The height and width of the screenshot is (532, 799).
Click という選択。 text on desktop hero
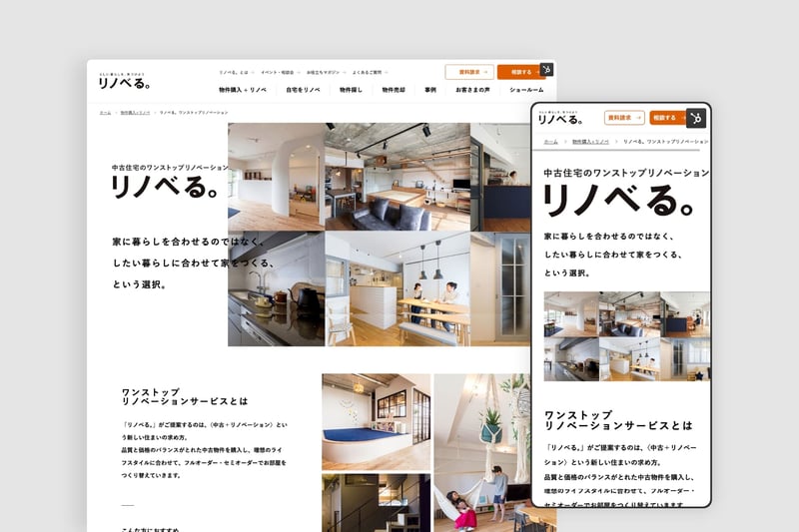click(139, 284)
